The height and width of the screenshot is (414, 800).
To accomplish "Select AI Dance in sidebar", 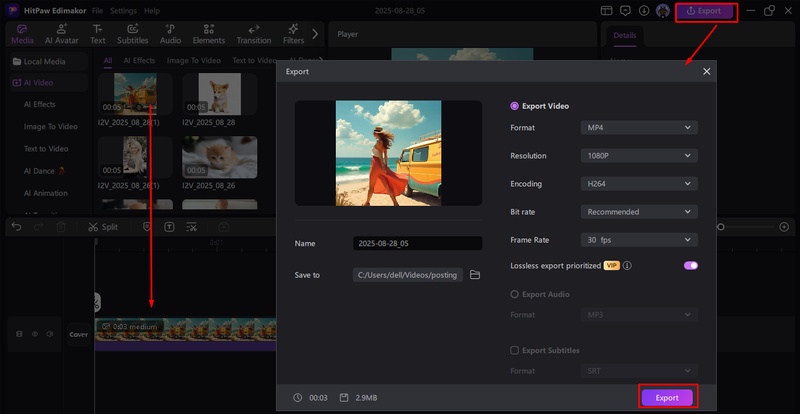I will [x=46, y=171].
